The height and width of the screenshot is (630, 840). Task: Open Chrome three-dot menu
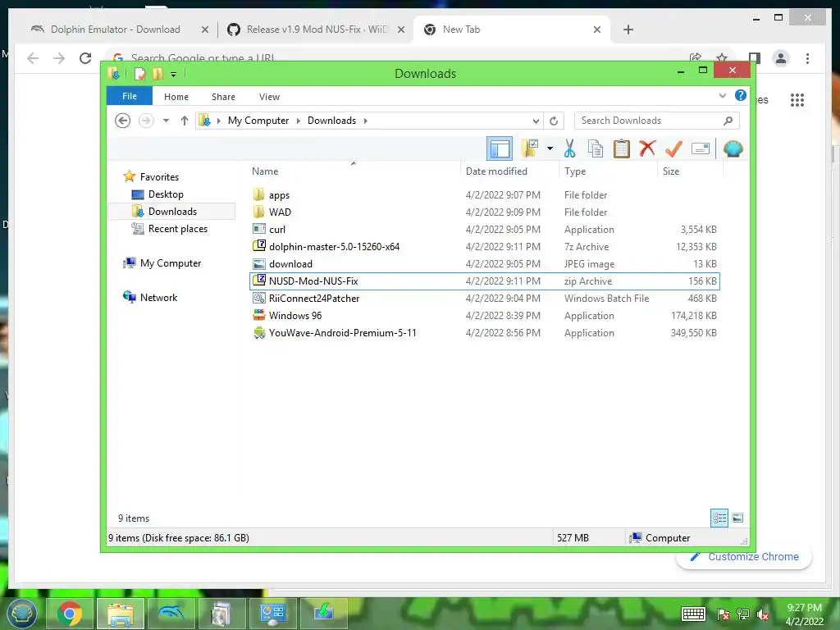tap(807, 58)
